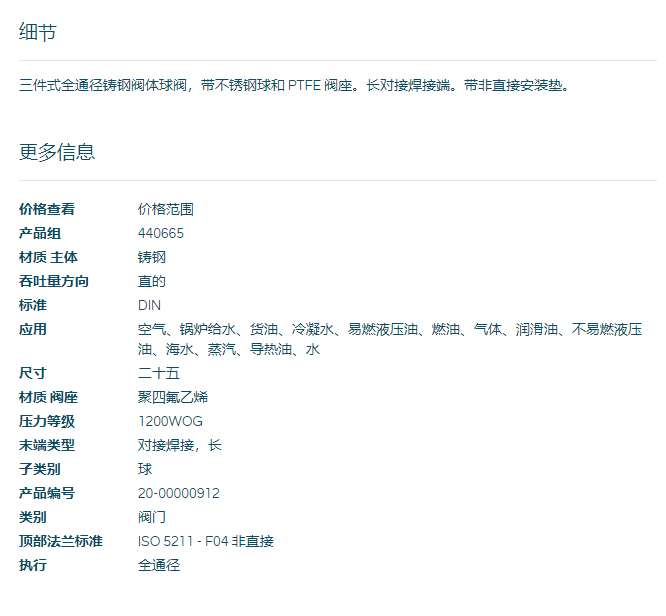The height and width of the screenshot is (616, 666).
Task: Click the 价格范围 value
Action: click(x=166, y=209)
